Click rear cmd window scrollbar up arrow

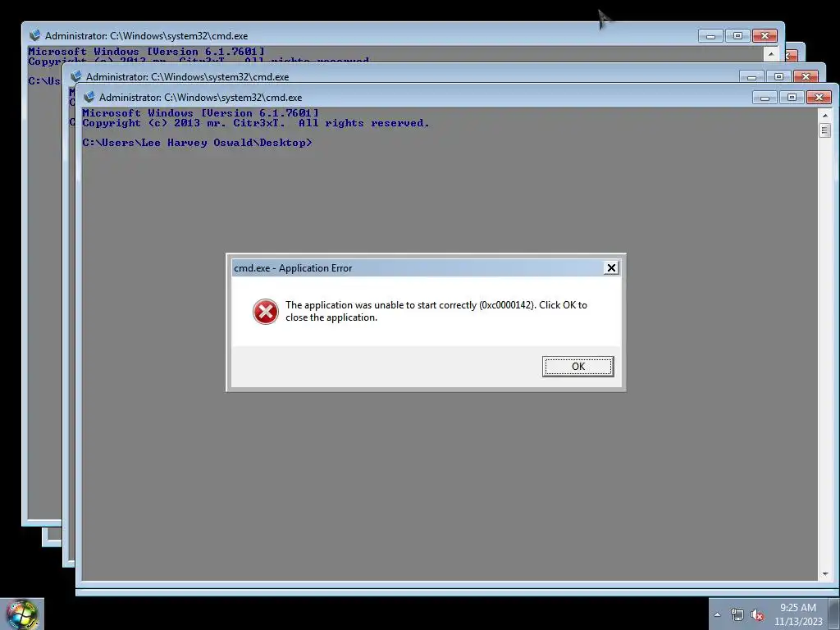point(770,53)
